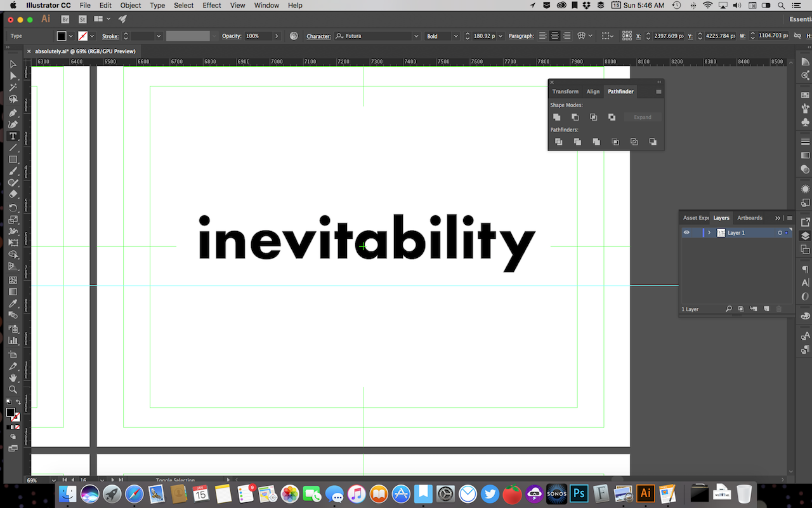
Task: Click the Fill swatch in the toolbox
Action: pyautogui.click(x=10, y=413)
